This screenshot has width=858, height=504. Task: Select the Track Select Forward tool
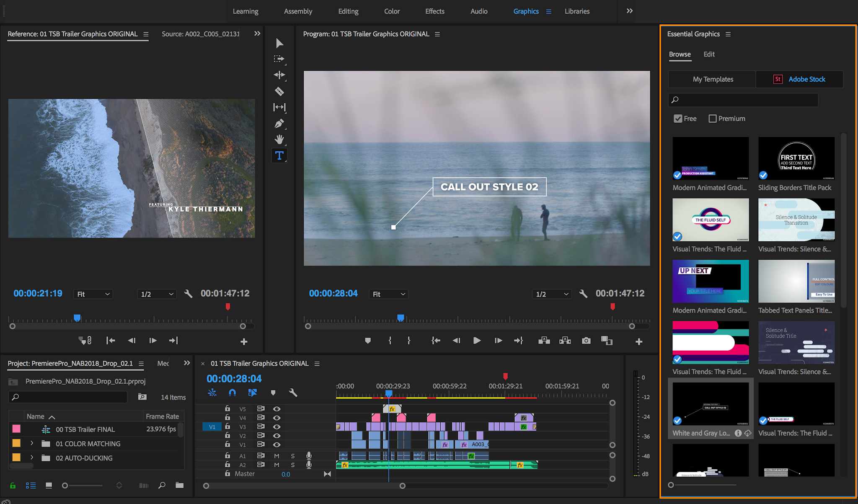(279, 58)
